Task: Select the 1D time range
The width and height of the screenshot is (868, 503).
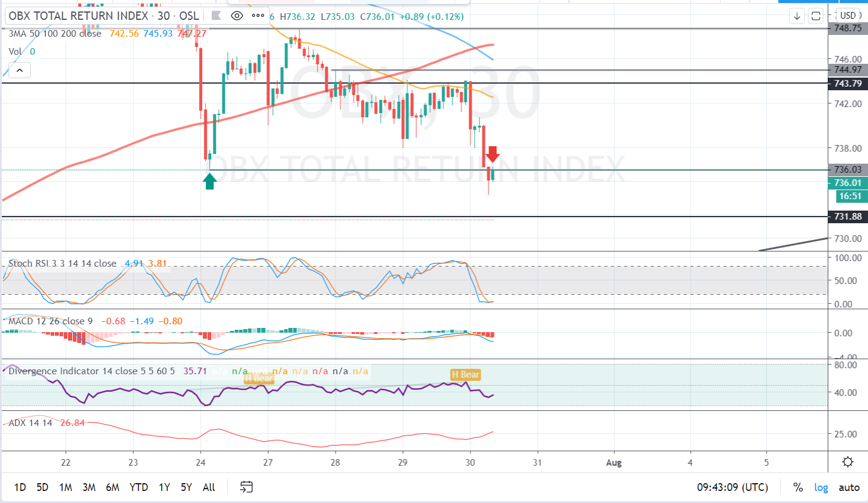Action: [20, 487]
